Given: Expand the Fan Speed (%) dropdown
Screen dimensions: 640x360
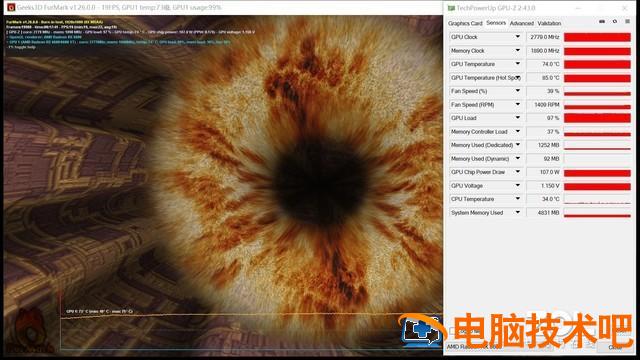Looking at the screenshot, I should (518, 91).
